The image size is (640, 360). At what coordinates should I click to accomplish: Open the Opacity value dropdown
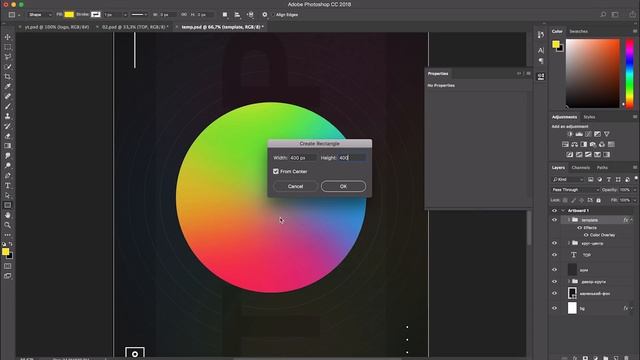[x=634, y=190]
